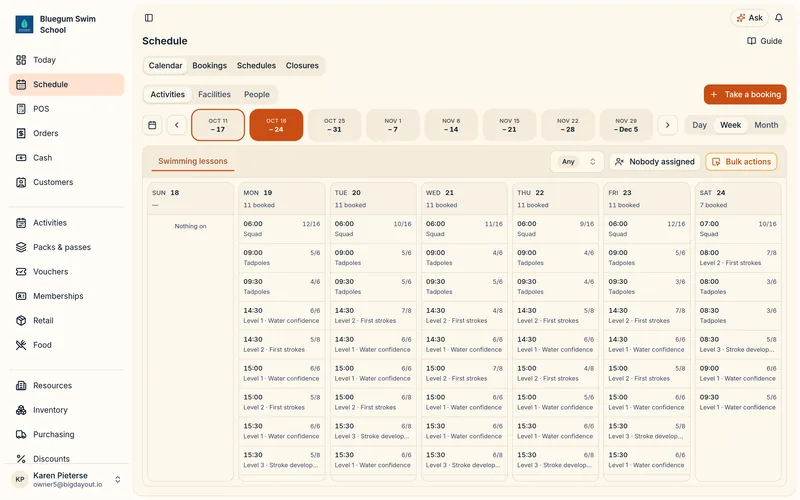
Task: Click the Schedule calendar icon in sidebar
Action: (x=21, y=85)
